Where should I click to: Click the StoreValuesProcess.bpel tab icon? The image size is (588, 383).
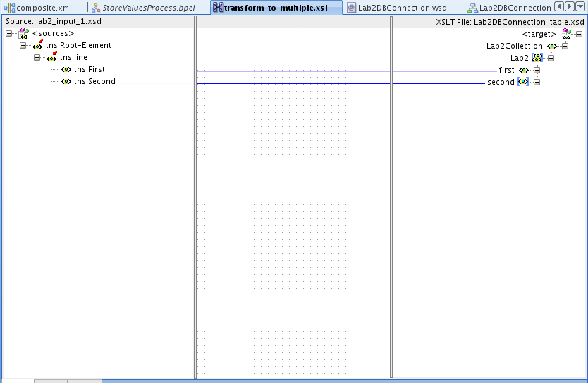96,8
